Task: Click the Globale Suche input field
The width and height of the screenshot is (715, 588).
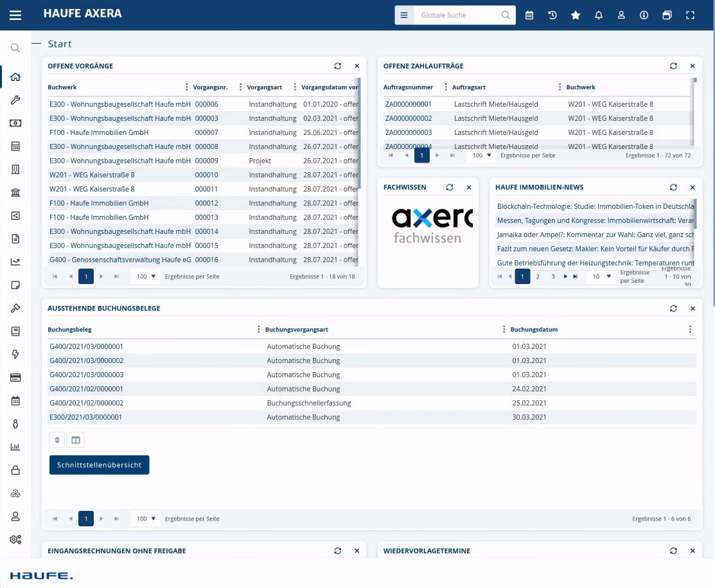Action: click(x=457, y=15)
